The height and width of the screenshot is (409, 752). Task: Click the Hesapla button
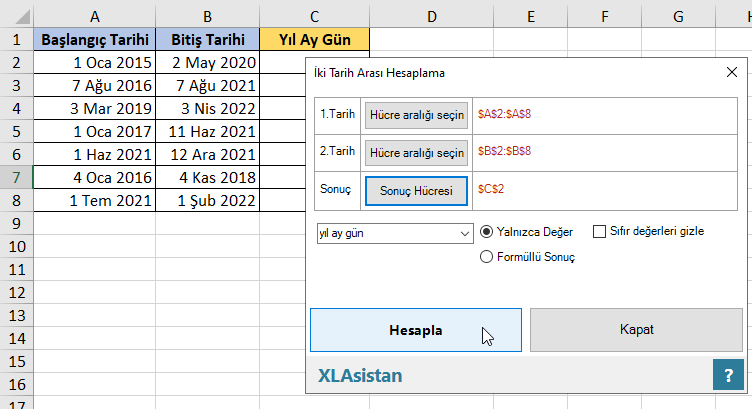pos(416,330)
